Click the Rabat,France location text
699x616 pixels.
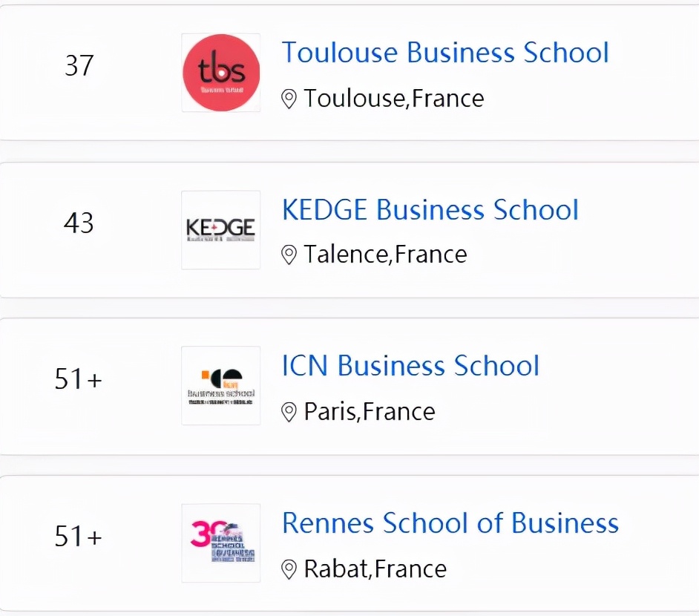coord(375,569)
